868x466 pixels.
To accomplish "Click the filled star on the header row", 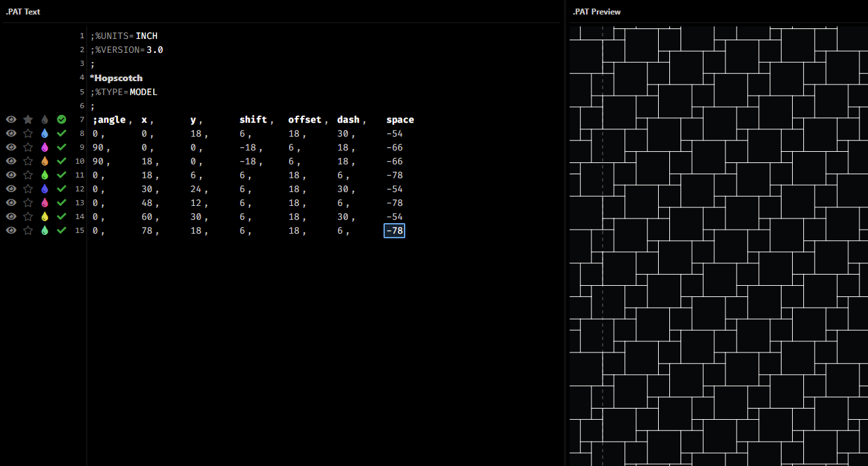I will [x=28, y=119].
